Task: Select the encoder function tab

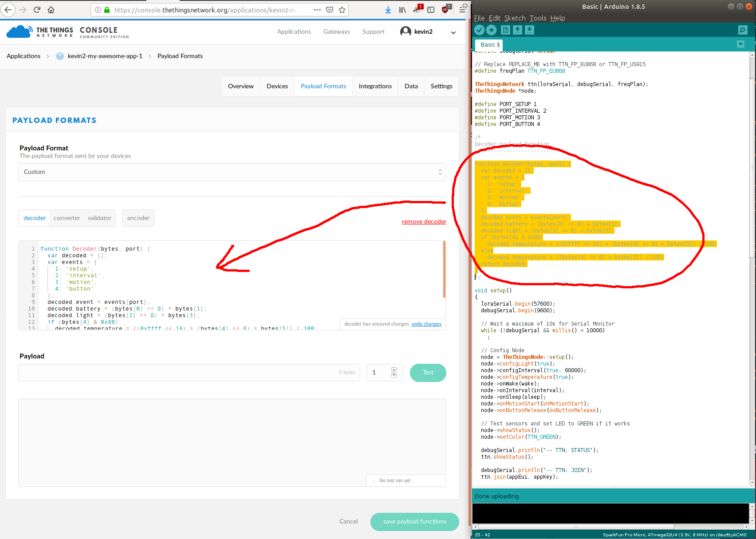Action: point(138,218)
